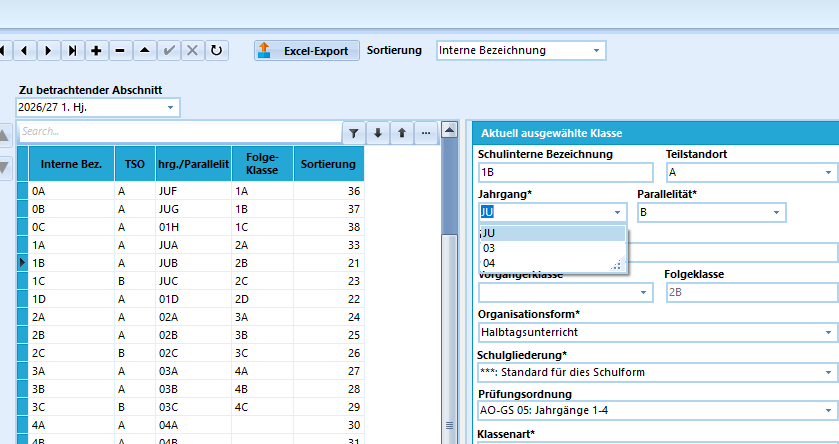Click the 02B parallel cell

click(193, 335)
